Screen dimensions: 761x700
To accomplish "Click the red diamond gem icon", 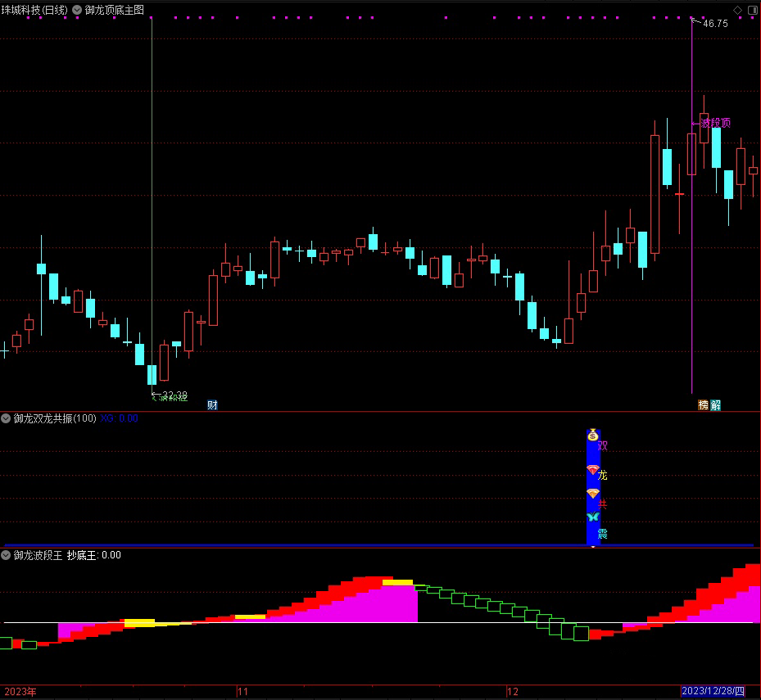I will (593, 470).
